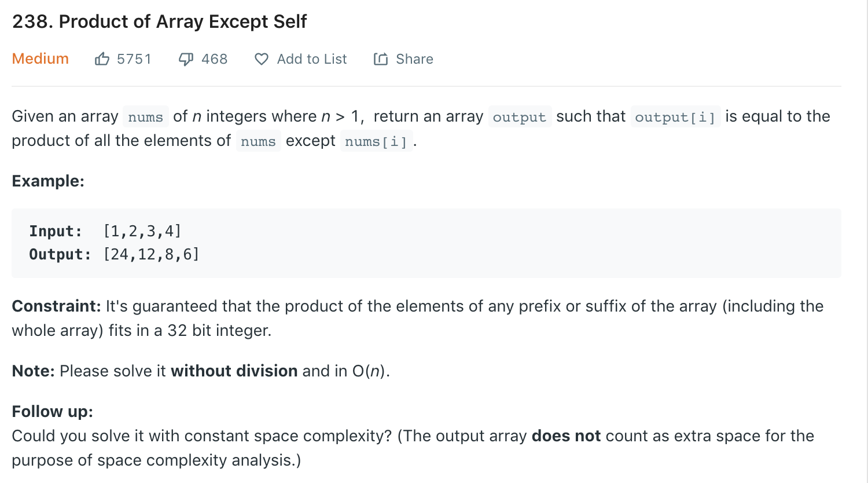Click the heart icon beside Add to List
This screenshot has width=868, height=483.
click(262, 59)
